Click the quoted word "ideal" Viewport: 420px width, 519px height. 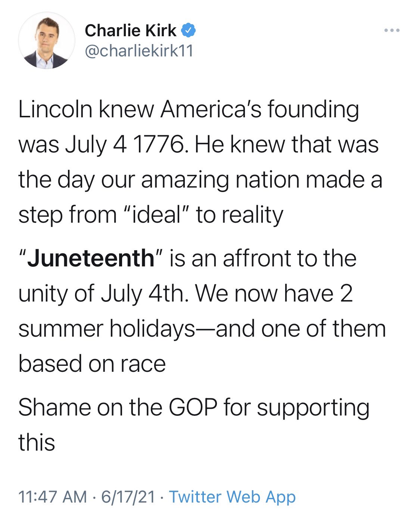point(157,215)
